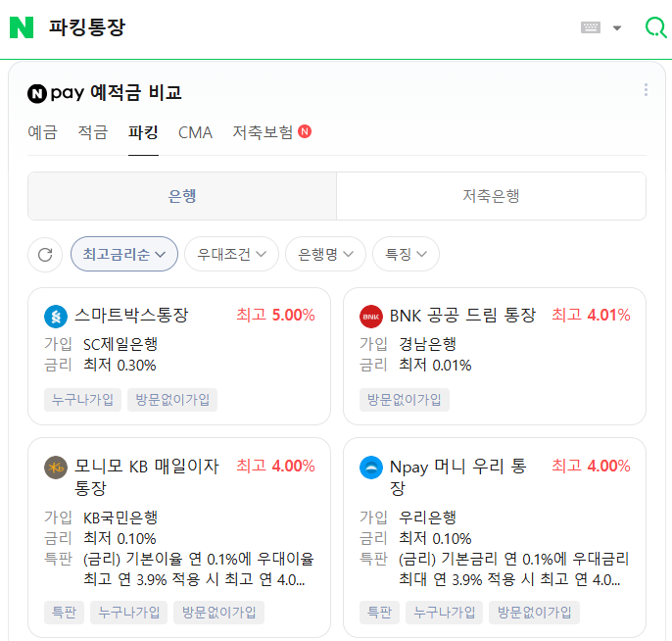Image resolution: width=672 pixels, height=641 pixels.
Task: Click the 파킹통장 search query field
Action: 87,27
